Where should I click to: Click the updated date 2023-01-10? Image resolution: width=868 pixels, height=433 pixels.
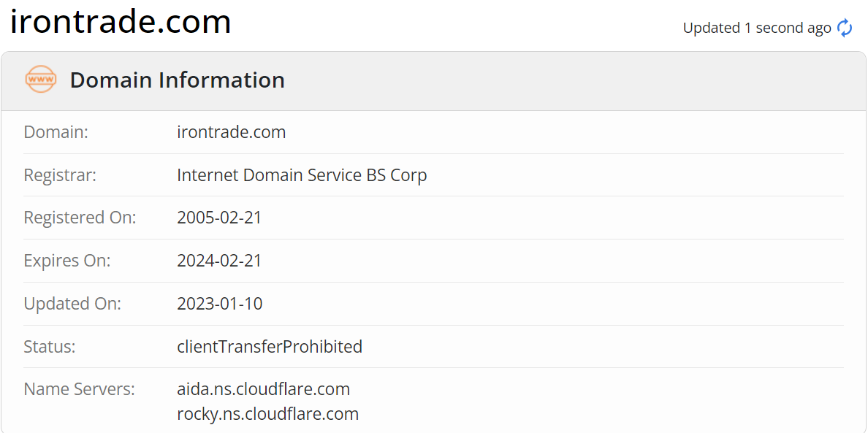pyautogui.click(x=219, y=304)
